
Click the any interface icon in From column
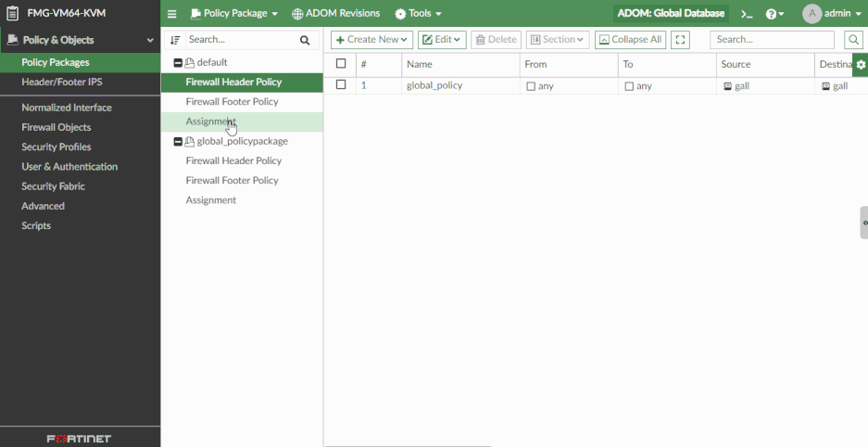(x=530, y=86)
